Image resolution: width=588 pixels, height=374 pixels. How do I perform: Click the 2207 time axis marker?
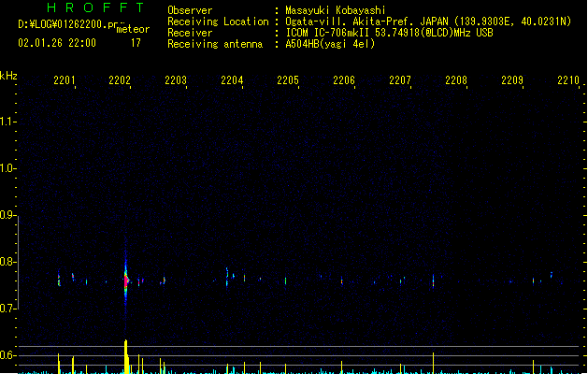400,80
